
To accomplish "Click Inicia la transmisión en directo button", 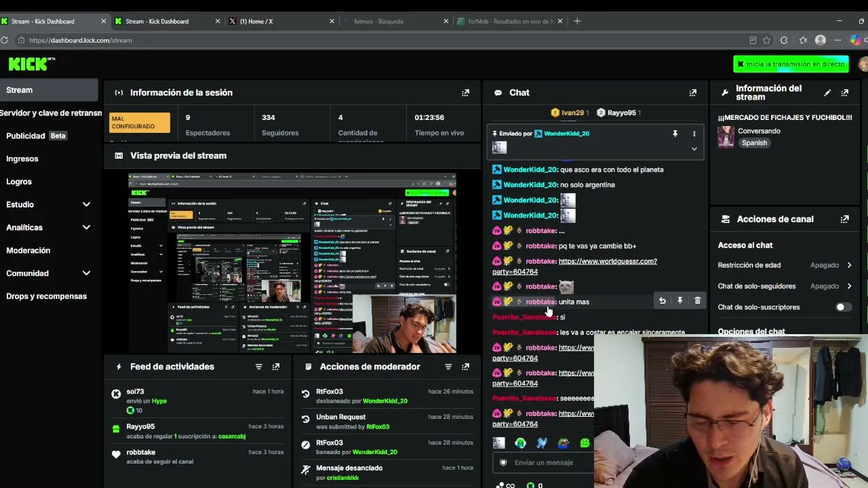I will [791, 64].
